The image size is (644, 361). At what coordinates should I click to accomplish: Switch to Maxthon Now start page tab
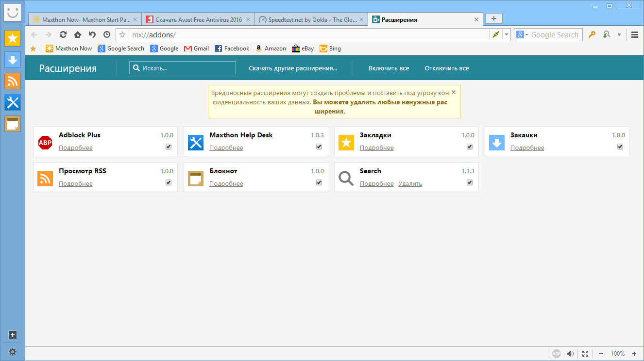tap(85, 20)
